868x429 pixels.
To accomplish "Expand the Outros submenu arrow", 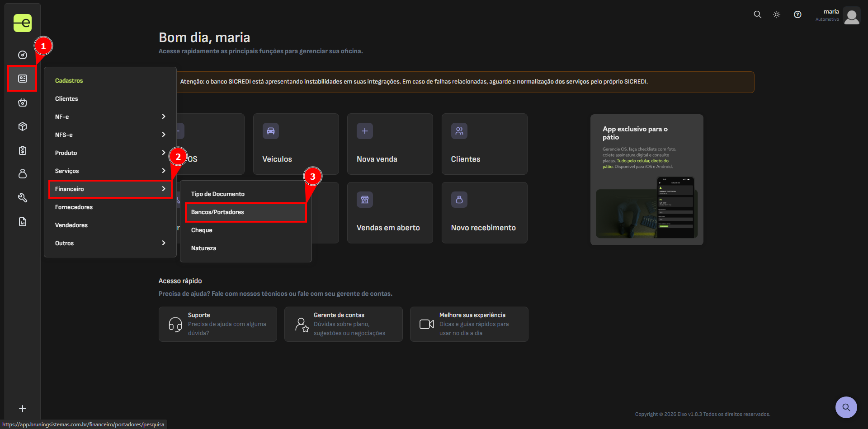I will coord(164,243).
